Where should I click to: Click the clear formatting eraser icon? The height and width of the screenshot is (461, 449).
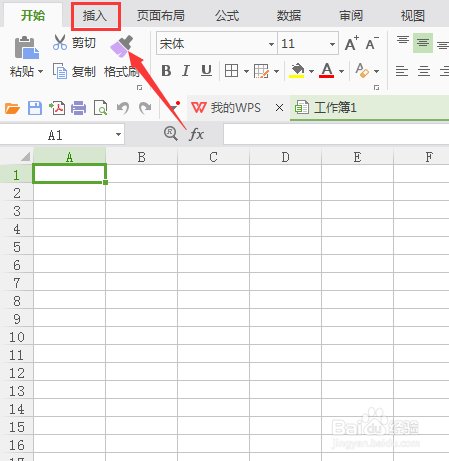point(362,71)
